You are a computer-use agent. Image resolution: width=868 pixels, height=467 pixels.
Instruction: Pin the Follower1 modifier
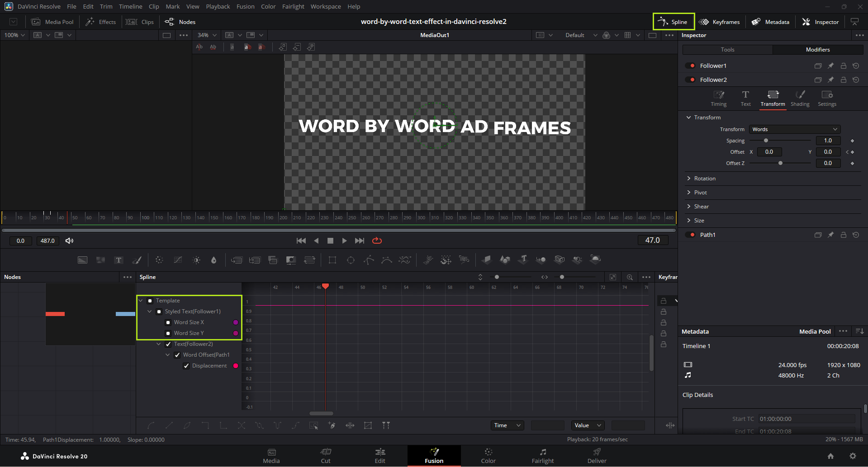tap(830, 66)
